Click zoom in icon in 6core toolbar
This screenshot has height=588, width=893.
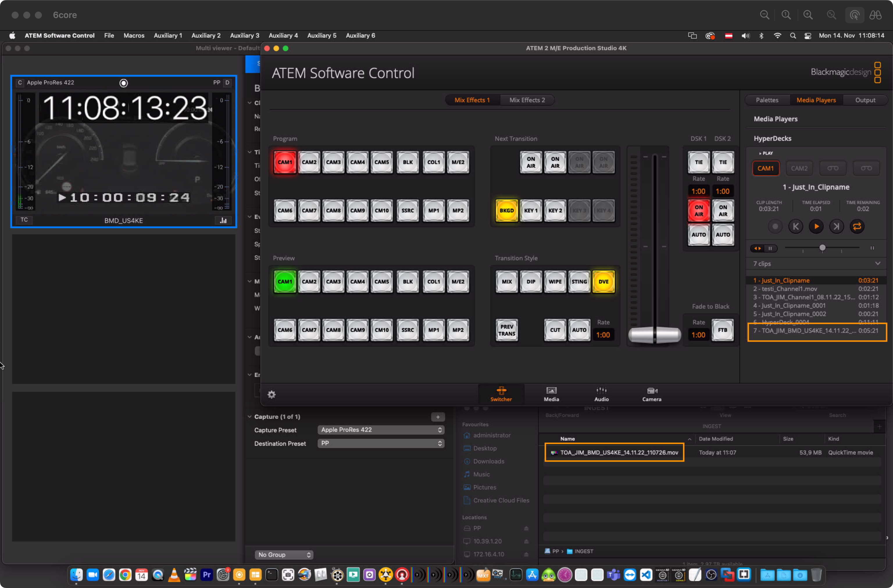pyautogui.click(x=808, y=15)
